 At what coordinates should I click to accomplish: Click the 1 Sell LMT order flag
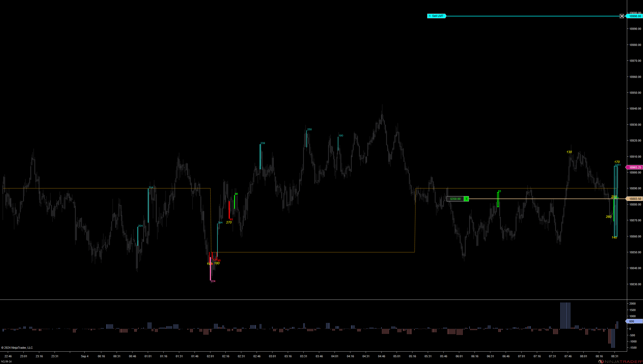coord(436,16)
